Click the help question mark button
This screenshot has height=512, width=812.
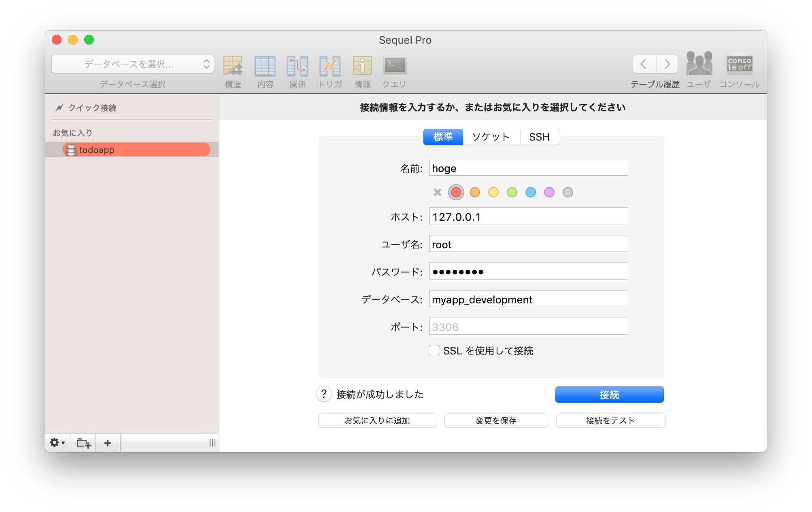tap(324, 394)
